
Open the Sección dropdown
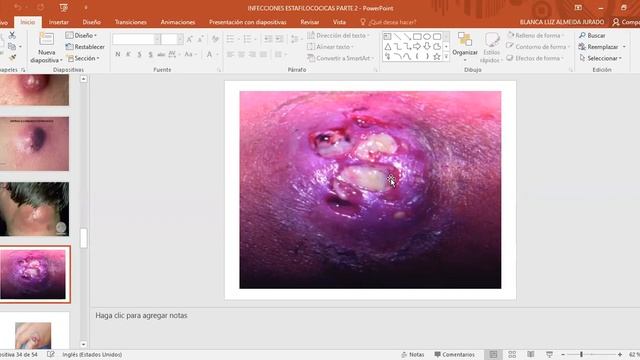point(83,58)
